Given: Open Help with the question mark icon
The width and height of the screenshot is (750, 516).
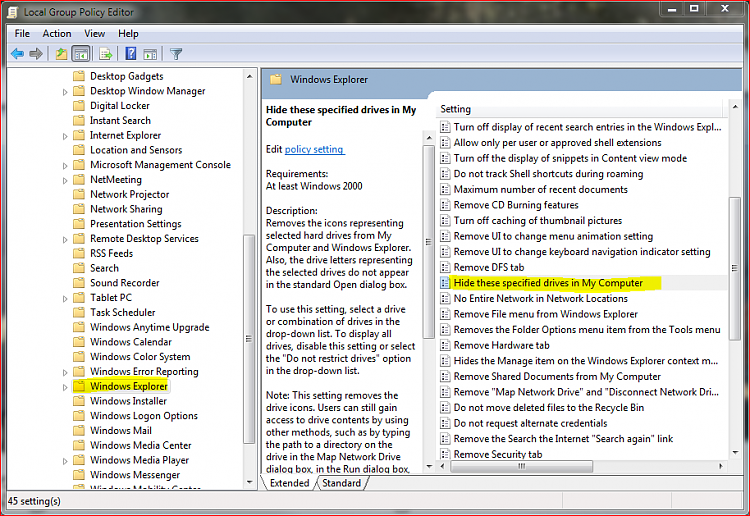Looking at the screenshot, I should (x=131, y=54).
